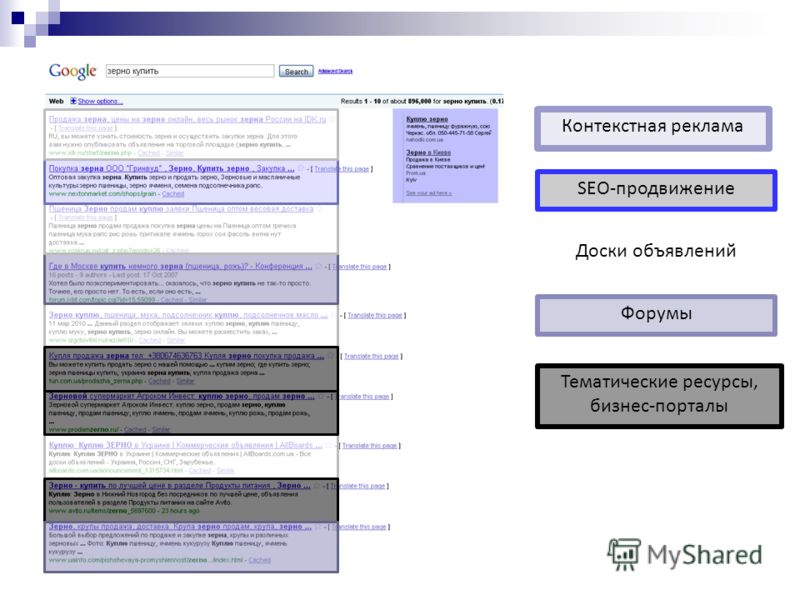Screen dimensions: 800x600
Task: Click the search field containing 'зерно купить'
Action: (190, 71)
